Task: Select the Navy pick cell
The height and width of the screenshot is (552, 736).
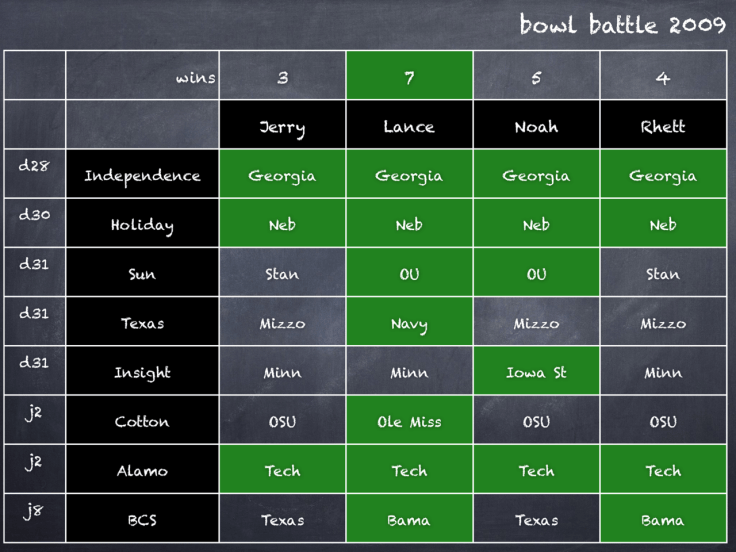Action: 409,322
